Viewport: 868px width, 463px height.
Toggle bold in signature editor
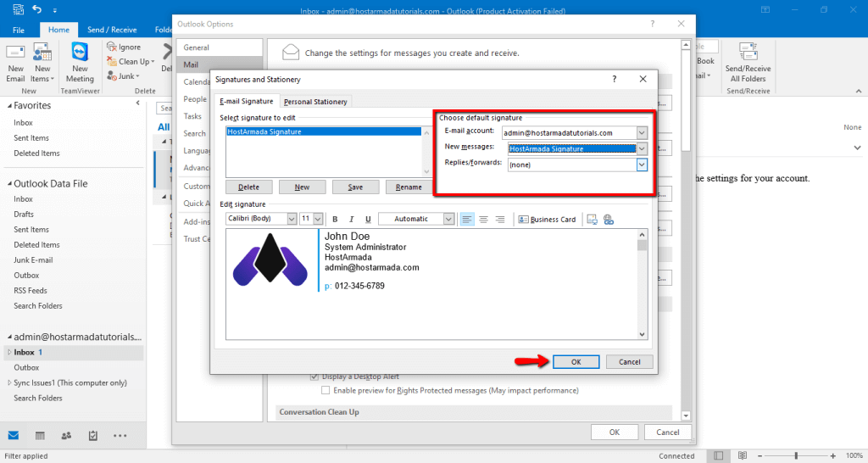point(335,220)
